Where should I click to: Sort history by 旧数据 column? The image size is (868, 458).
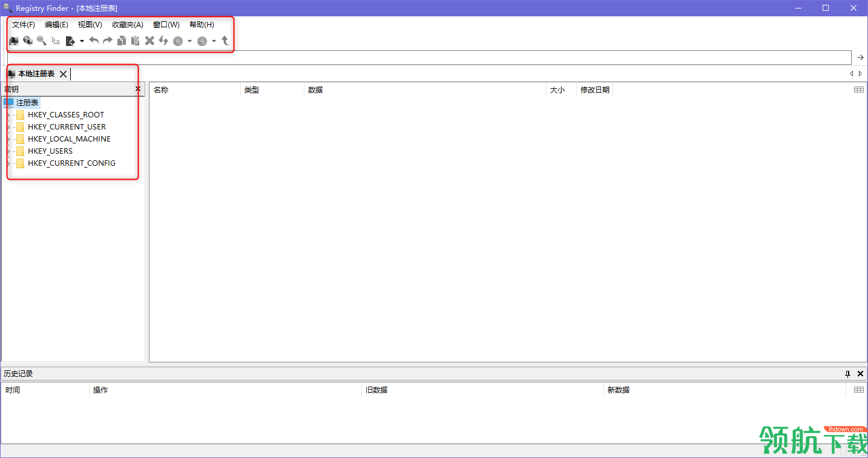point(482,390)
